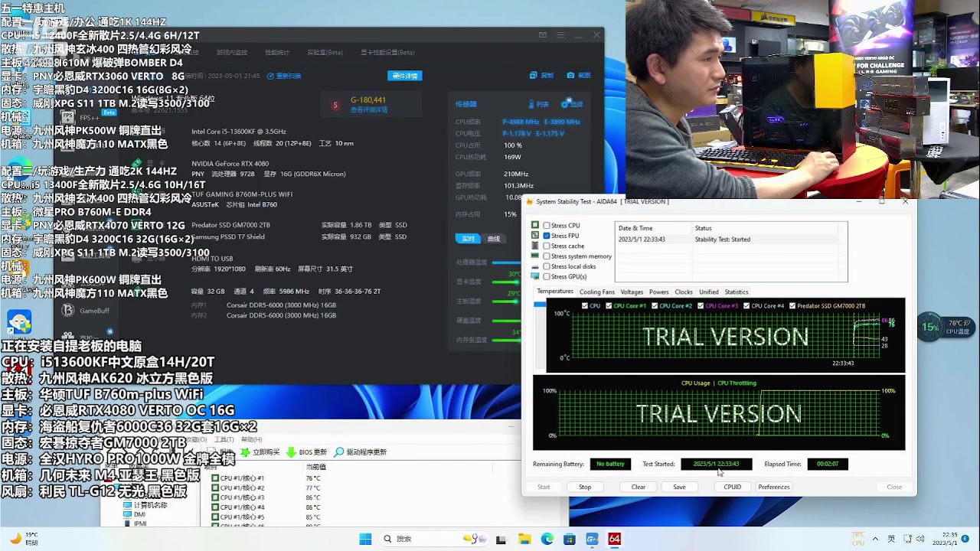Image resolution: width=980 pixels, height=551 pixels.
Task: Click the AIDA64 icon on the taskbar
Action: click(614, 539)
